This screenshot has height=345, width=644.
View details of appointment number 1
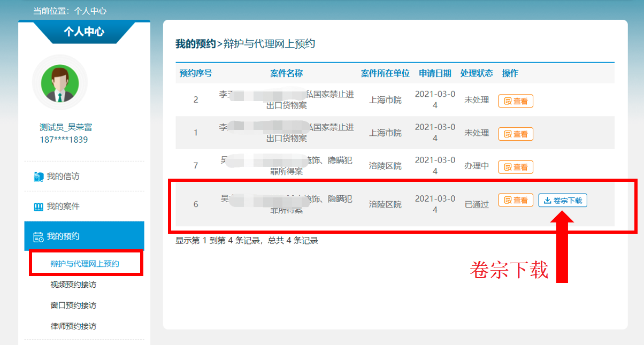tap(516, 134)
